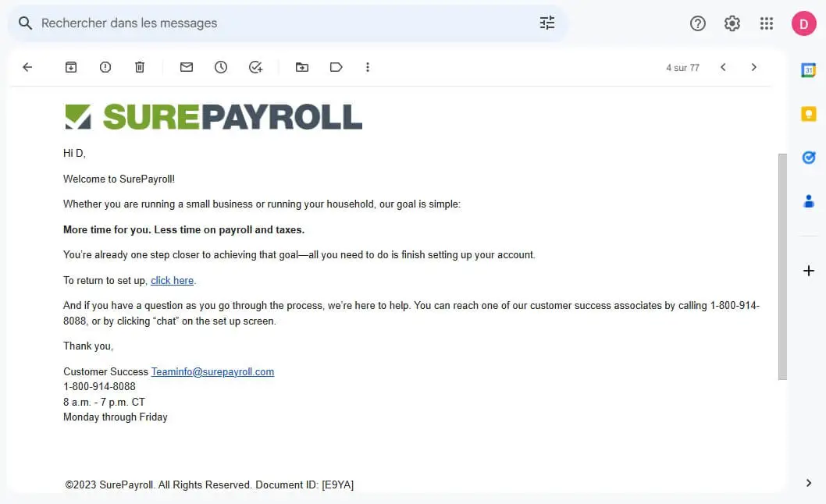Snooze this email with clock icon
Image resolution: width=826 pixels, height=504 pixels.
221,67
